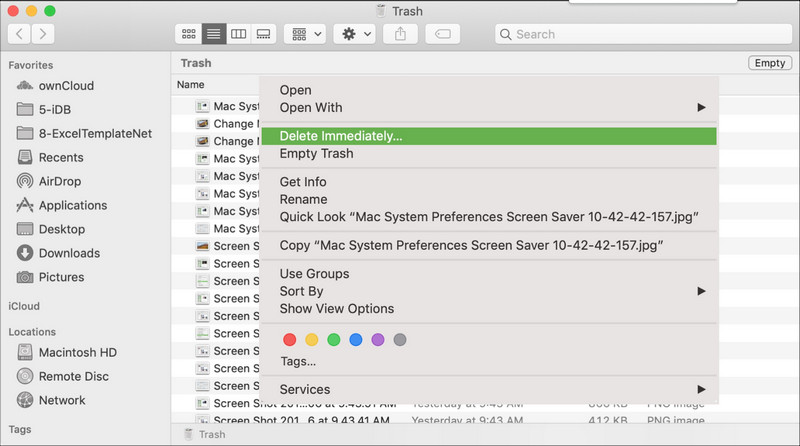Select list view toggle in toolbar
Screen dimensions: 800x446
[214, 34]
